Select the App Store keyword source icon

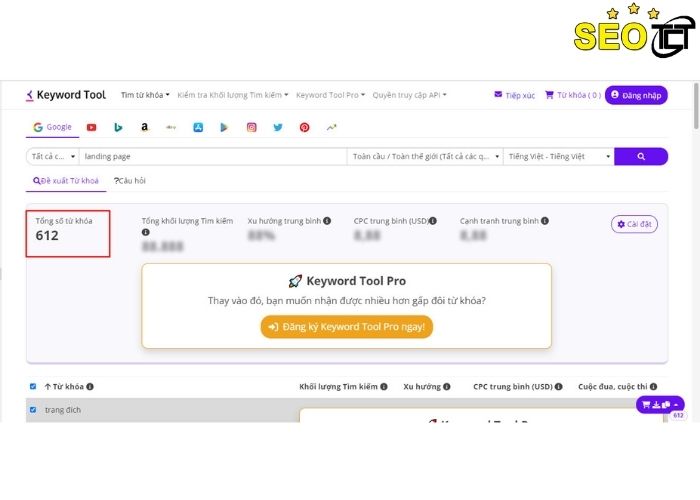pyautogui.click(x=198, y=127)
